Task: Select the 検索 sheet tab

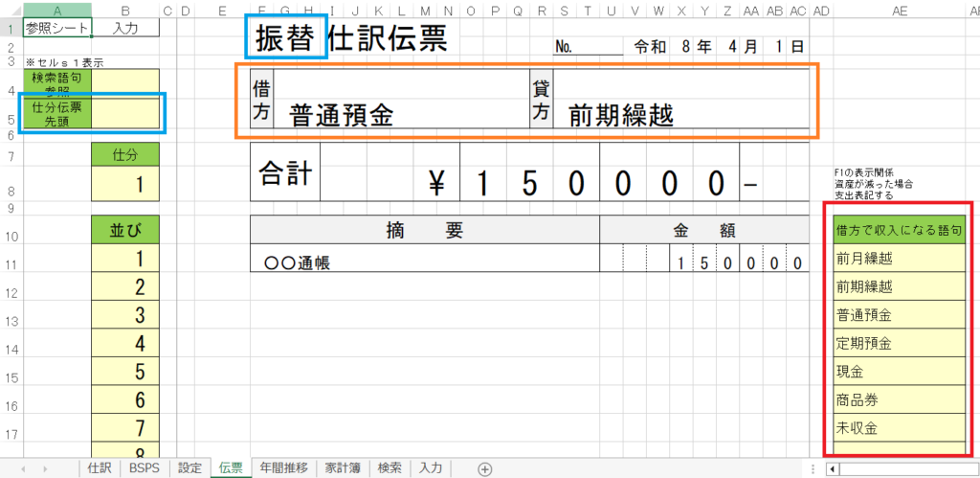Action: click(x=390, y=468)
